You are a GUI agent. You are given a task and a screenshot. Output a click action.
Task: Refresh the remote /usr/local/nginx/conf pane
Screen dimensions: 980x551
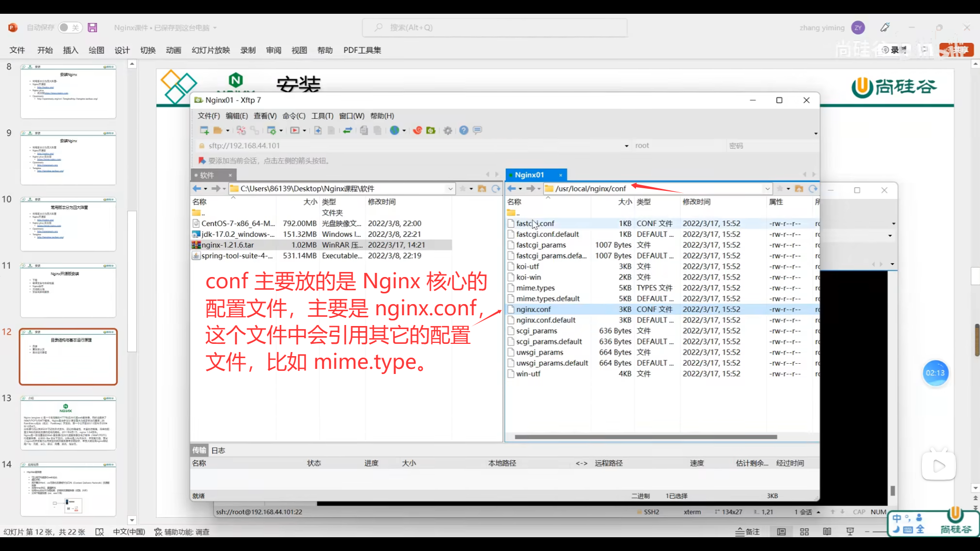[x=813, y=189]
